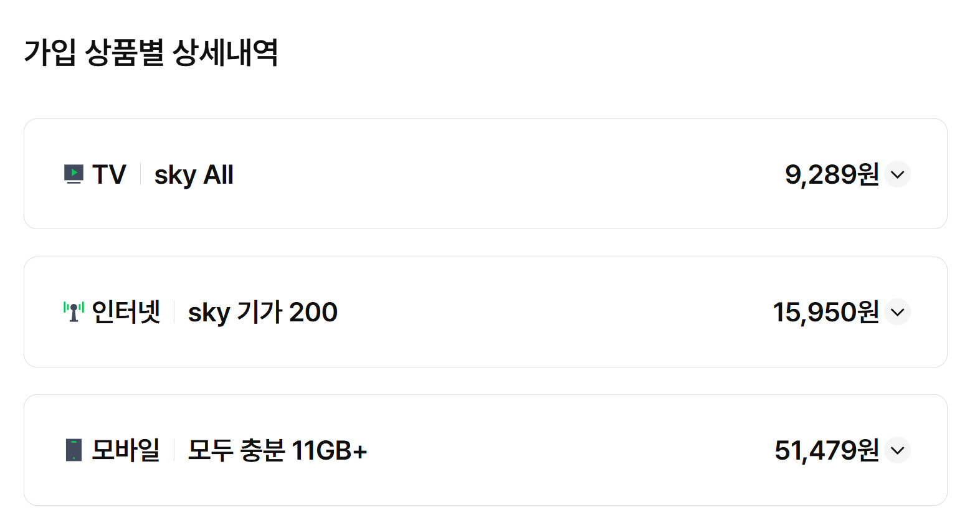Click empty middle area of TV card
Viewport: 980px width, 530px height.
point(498,174)
